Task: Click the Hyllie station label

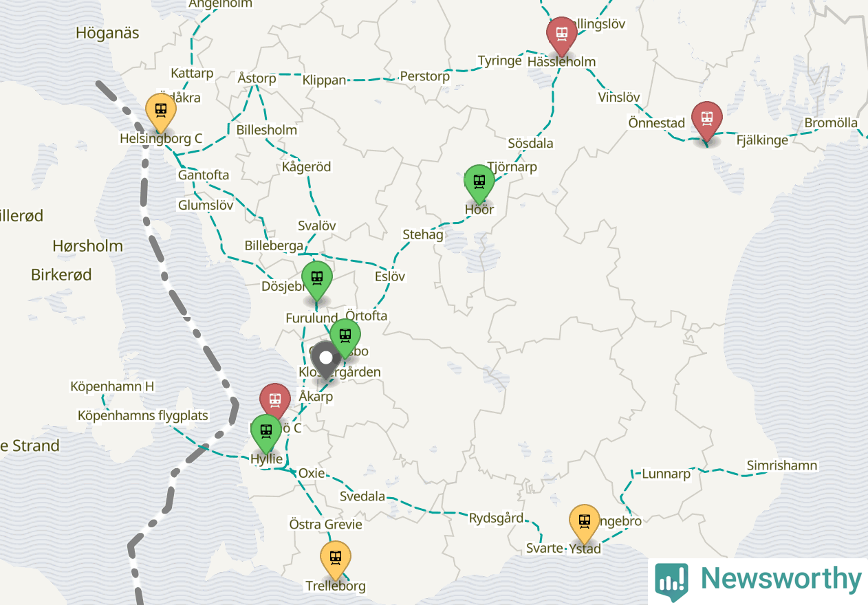Action: coord(266,459)
